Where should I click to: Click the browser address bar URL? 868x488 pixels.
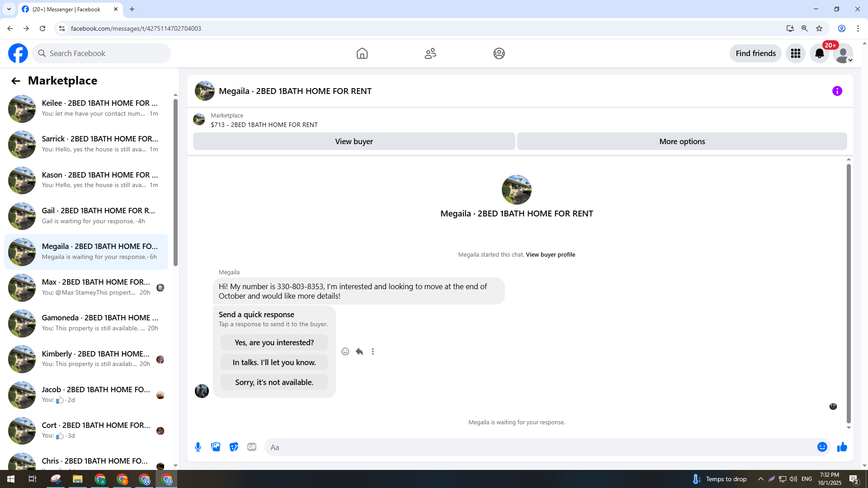tap(136, 28)
